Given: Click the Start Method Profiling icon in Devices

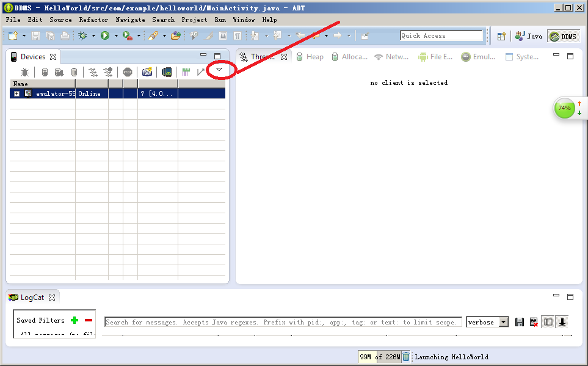Looking at the screenshot, I should point(108,72).
